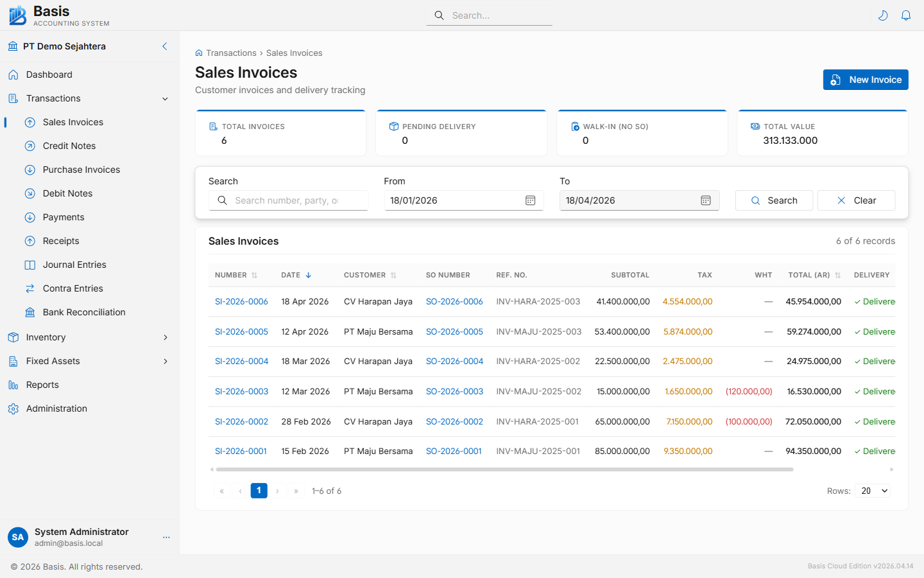Collapse the Transactions menu
Viewport: 924px width, 578px height.
[x=166, y=98]
